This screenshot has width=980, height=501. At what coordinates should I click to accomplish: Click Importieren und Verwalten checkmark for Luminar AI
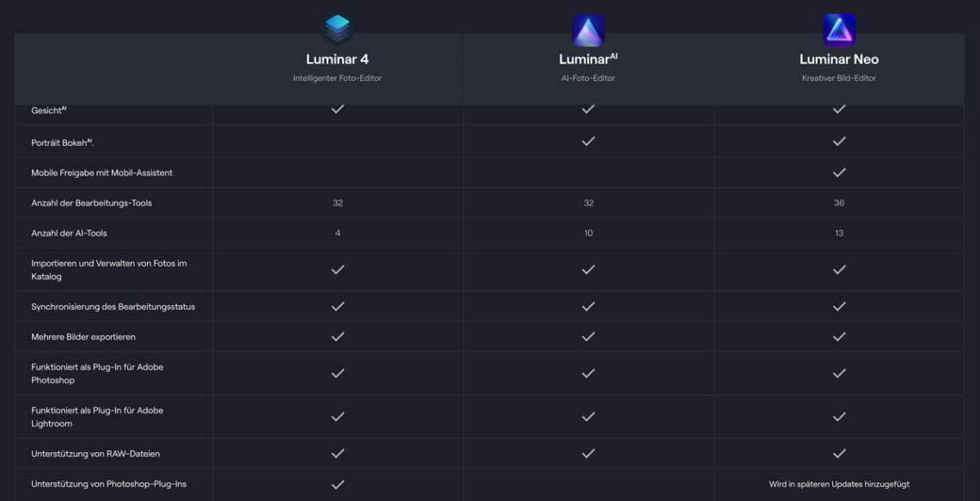pyautogui.click(x=588, y=269)
